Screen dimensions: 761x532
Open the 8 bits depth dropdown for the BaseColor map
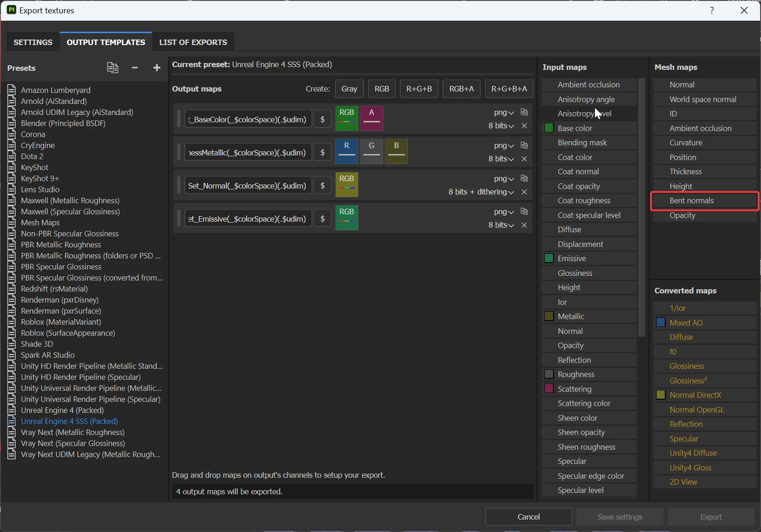click(501, 126)
